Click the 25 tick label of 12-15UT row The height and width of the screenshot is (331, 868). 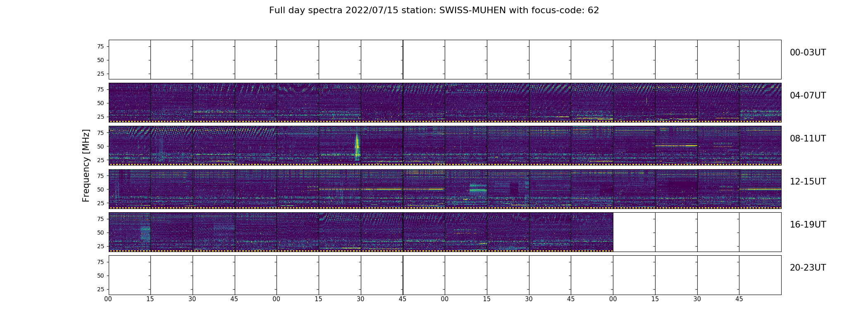point(100,203)
